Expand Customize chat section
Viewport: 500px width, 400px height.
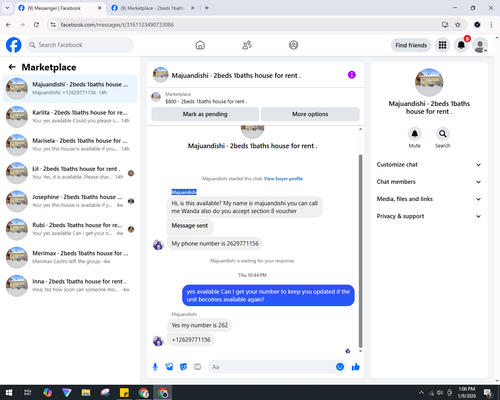429,165
